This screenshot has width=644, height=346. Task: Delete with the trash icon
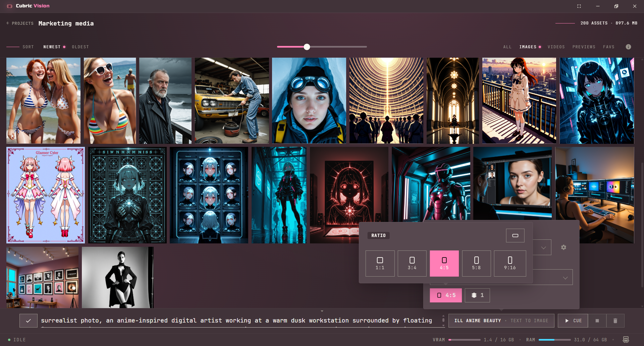click(x=615, y=321)
